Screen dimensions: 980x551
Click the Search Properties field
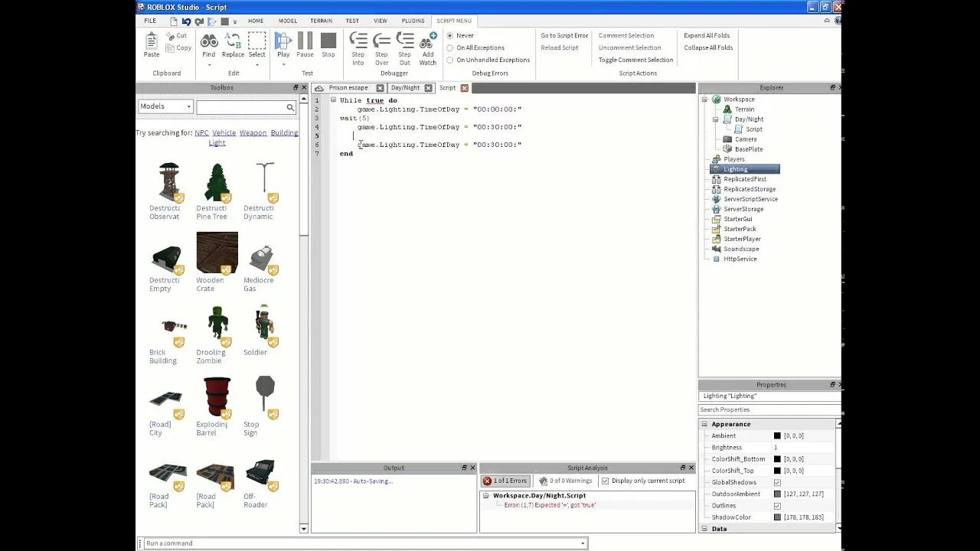(769, 409)
